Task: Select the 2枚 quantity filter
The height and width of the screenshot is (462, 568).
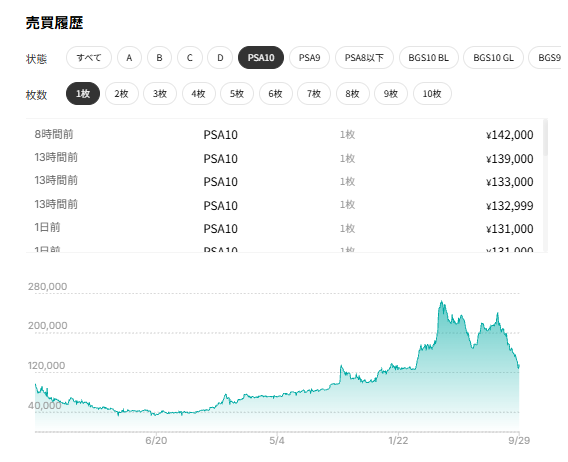Action: [x=122, y=94]
